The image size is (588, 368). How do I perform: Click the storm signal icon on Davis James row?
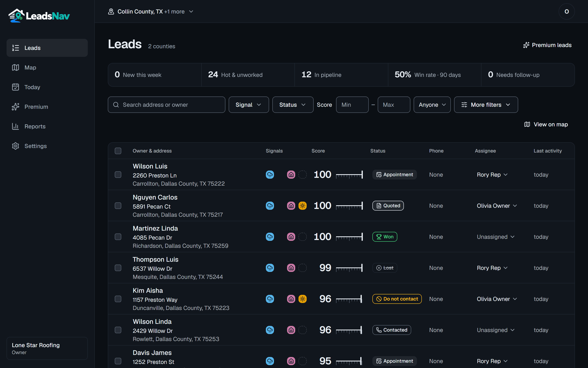270,361
